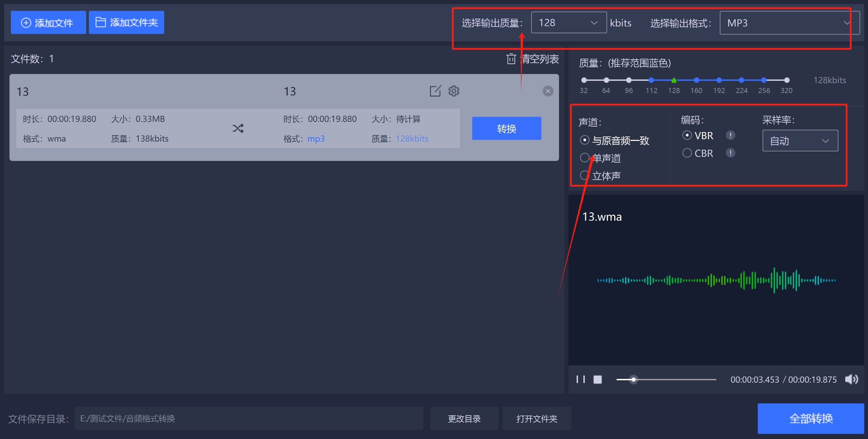The height and width of the screenshot is (439, 868).
Task: Mute audio using the speaker icon
Action: click(851, 379)
